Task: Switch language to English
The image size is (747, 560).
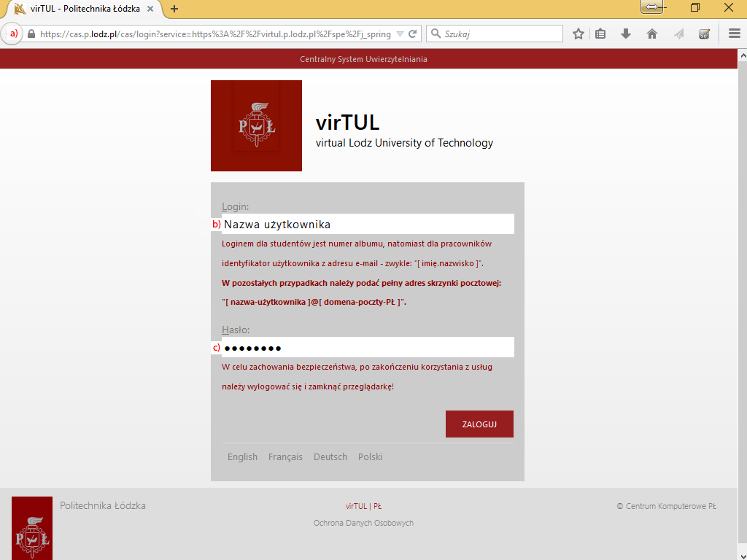Action: coord(242,456)
